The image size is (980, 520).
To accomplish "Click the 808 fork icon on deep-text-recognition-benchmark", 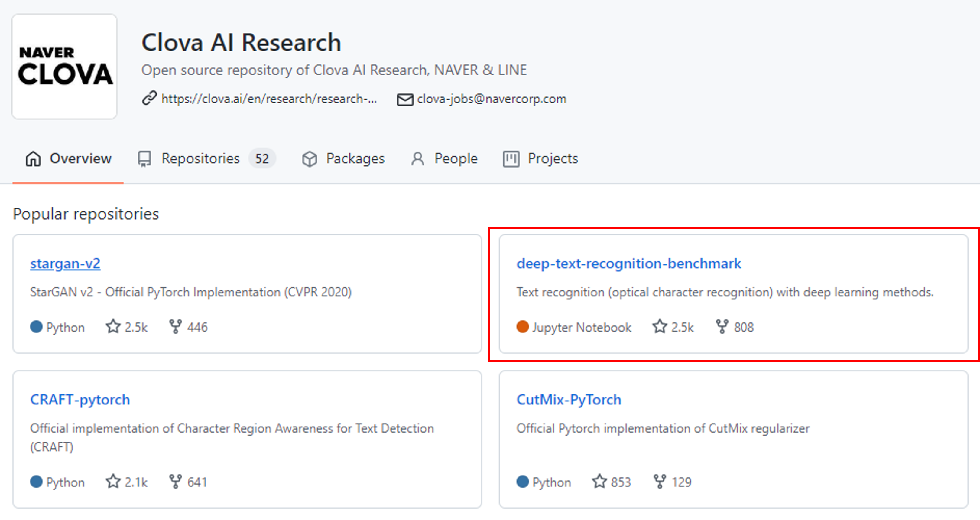I will (x=722, y=327).
